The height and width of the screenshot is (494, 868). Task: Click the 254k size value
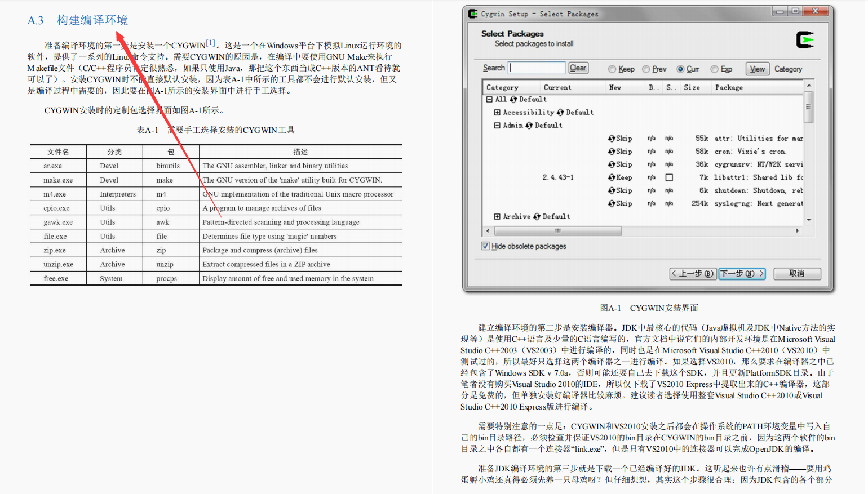pos(700,203)
